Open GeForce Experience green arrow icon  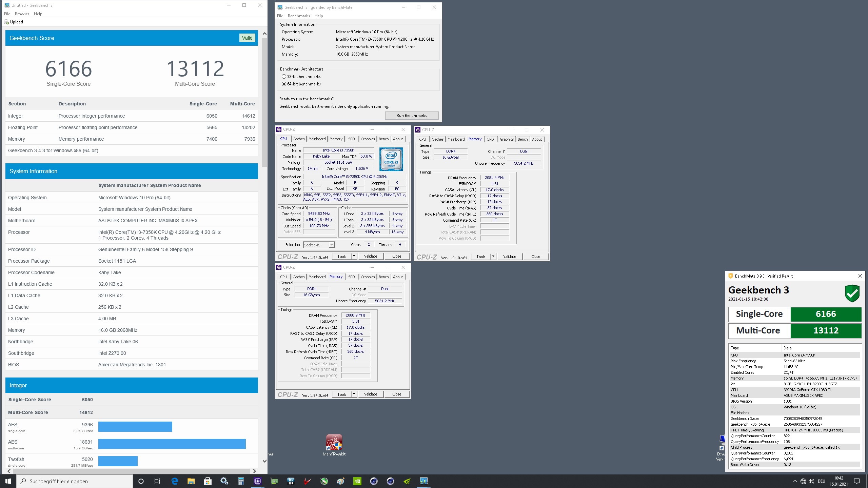tap(407, 481)
